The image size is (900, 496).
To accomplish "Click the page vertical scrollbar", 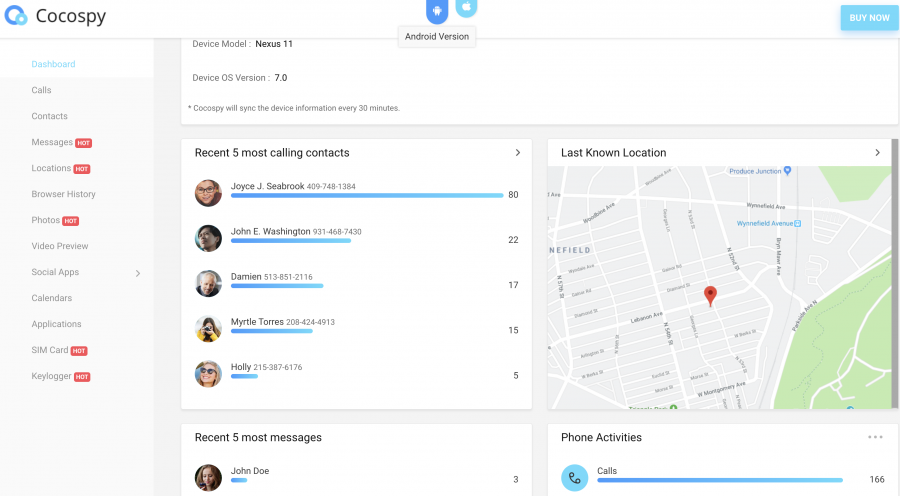I will pos(895,274).
